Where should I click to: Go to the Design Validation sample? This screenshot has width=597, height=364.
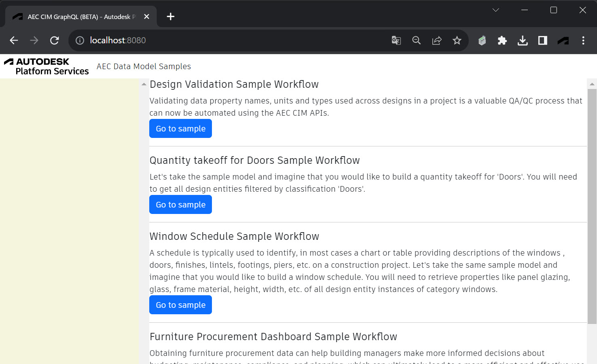tap(180, 128)
